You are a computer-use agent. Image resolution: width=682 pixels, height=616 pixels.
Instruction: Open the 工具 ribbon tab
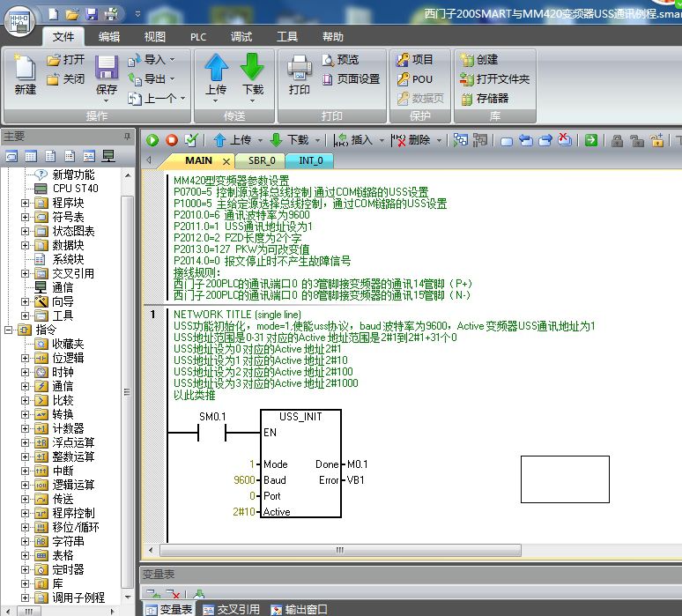pyautogui.click(x=287, y=37)
